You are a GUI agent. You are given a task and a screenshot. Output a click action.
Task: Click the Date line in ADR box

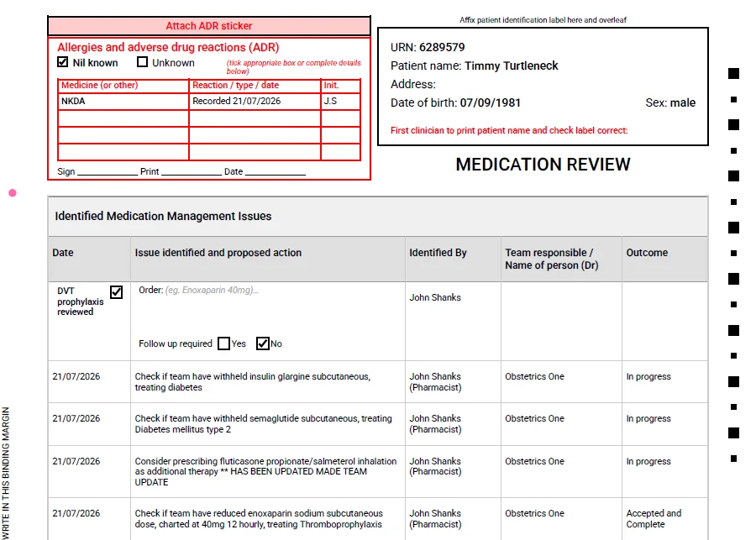click(276, 171)
